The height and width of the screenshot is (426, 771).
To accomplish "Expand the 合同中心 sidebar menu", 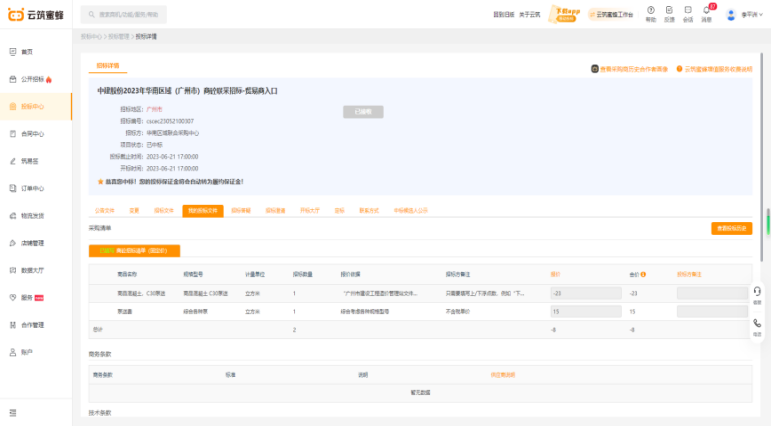I will tap(32, 133).
